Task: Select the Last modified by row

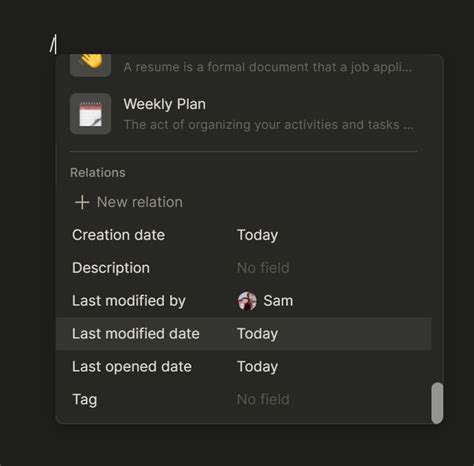Action: [244, 301]
